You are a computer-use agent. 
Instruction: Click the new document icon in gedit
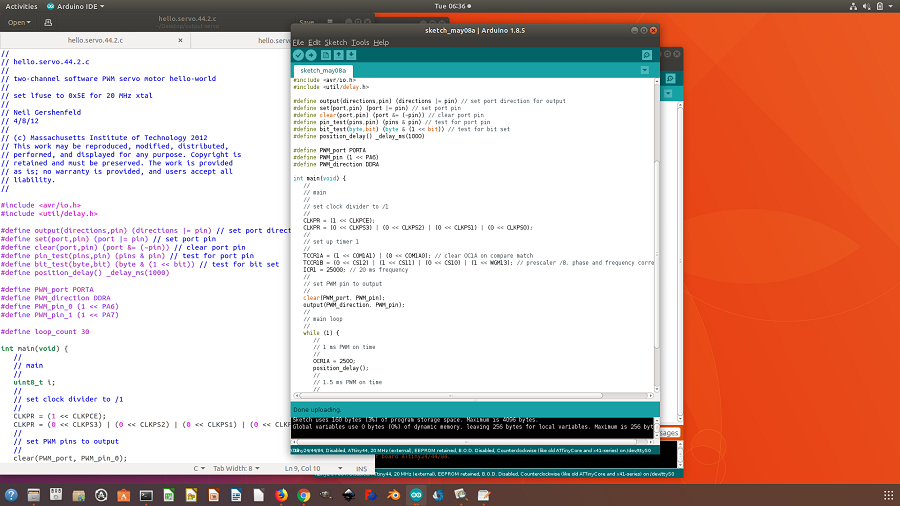tap(48, 22)
